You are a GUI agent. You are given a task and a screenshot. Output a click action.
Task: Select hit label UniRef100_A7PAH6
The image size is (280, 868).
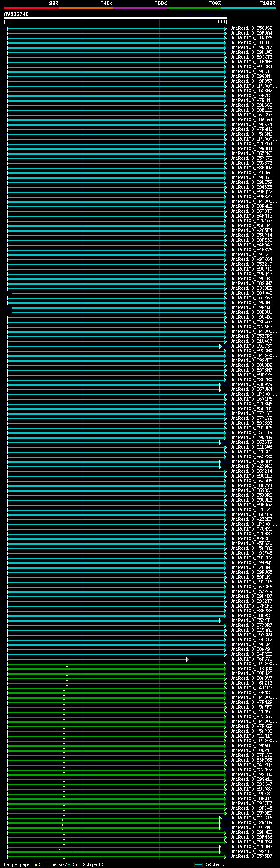[251, 130]
